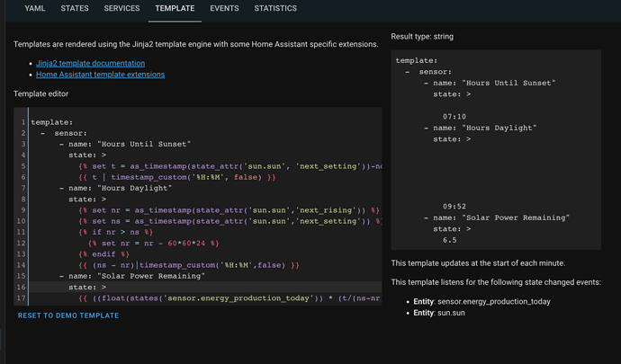
Task: Open the SERVICES tab
Action: click(x=121, y=8)
